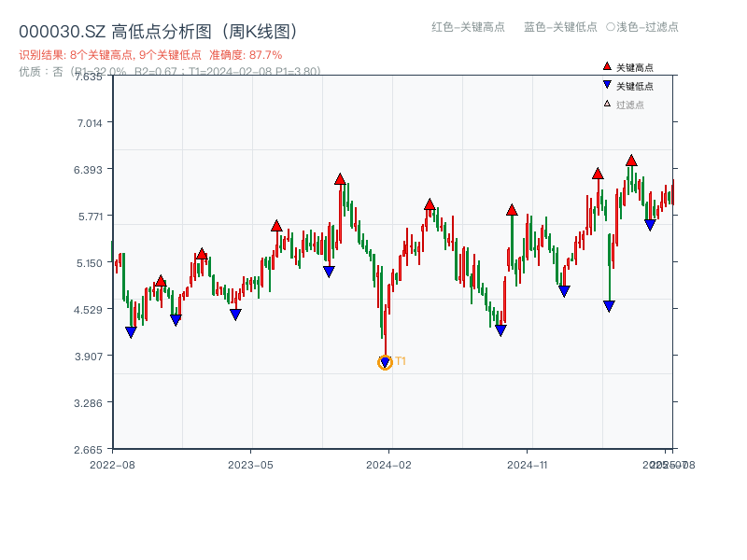
Task: Click the 2024-02 x-axis date label
Action: click(x=388, y=465)
